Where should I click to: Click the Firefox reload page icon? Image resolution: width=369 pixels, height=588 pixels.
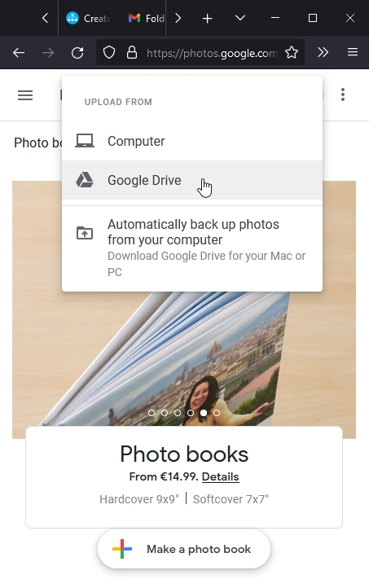point(77,52)
